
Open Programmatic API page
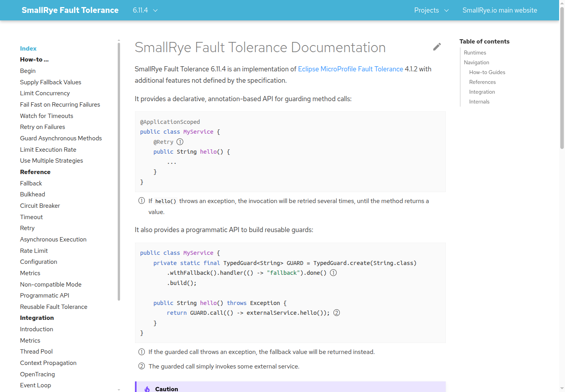point(44,296)
